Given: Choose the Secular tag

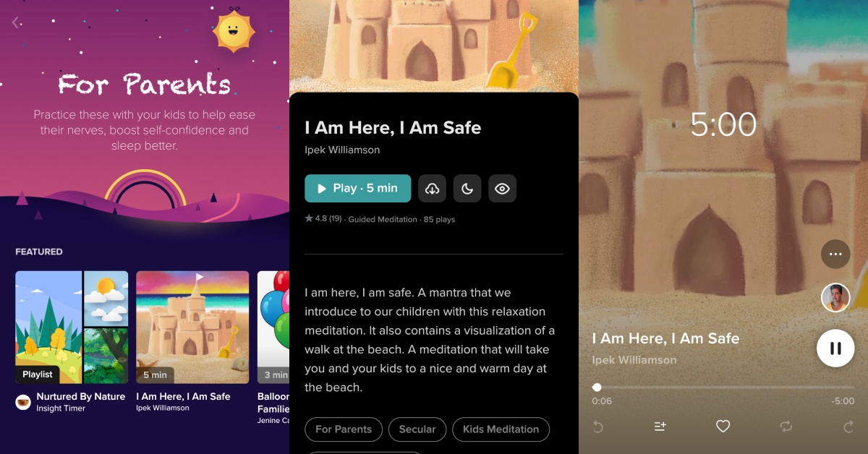Looking at the screenshot, I should tap(417, 429).
